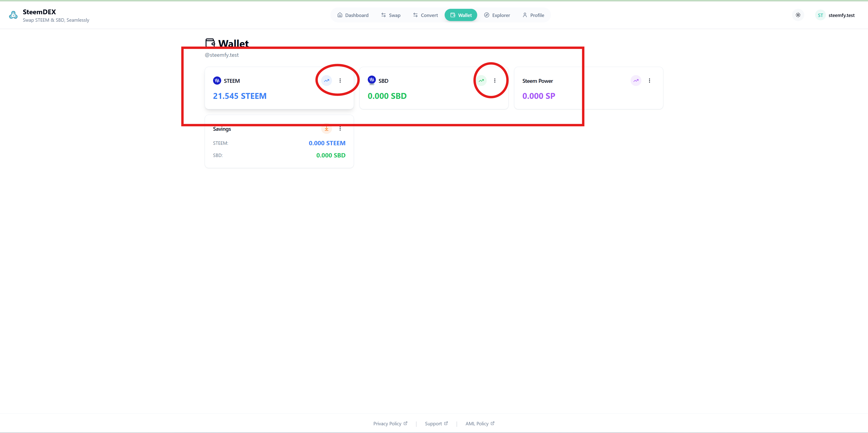Open the Explorer page
Image resolution: width=868 pixels, height=433 pixels.
click(497, 15)
